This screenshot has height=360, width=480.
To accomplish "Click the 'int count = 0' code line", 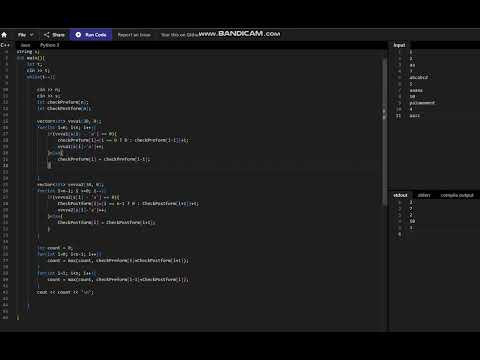I will [x=54, y=248].
